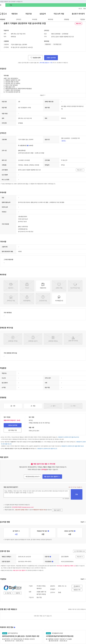Click the TS AIRTECH company logo
Image resolution: width=86 pixels, height=644 pixels.
point(13,588)
